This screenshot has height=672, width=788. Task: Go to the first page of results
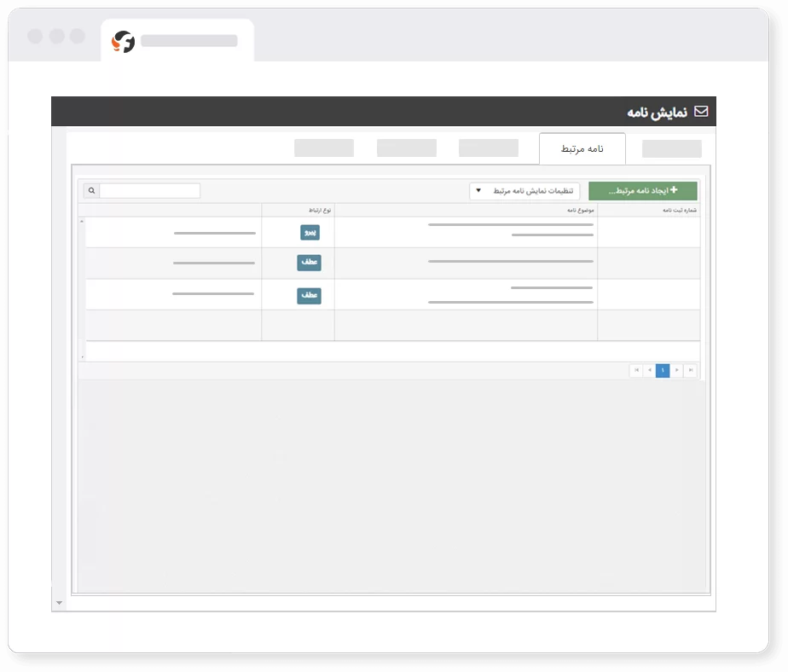click(x=636, y=370)
